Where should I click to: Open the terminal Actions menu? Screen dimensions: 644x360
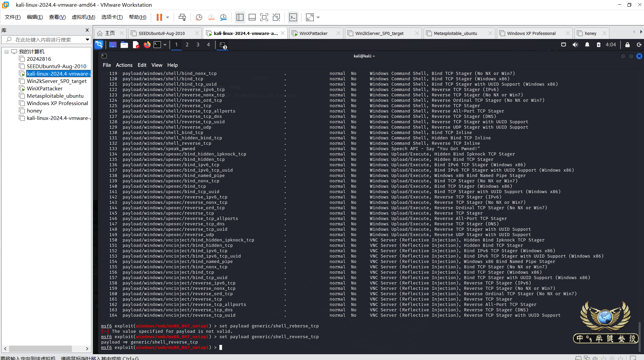tap(124, 65)
